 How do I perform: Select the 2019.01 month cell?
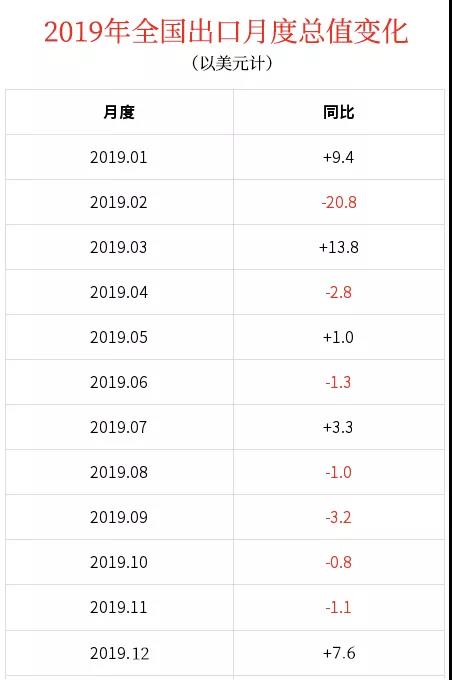(x=119, y=157)
